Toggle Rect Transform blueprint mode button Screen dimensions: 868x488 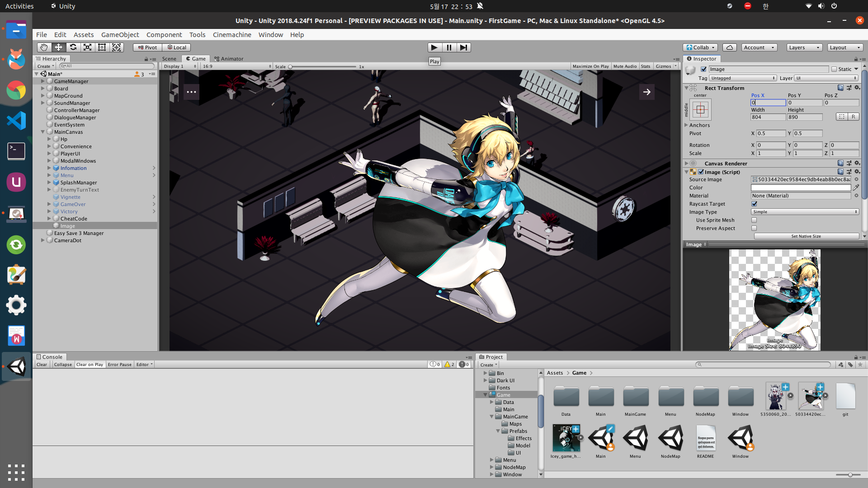841,117
